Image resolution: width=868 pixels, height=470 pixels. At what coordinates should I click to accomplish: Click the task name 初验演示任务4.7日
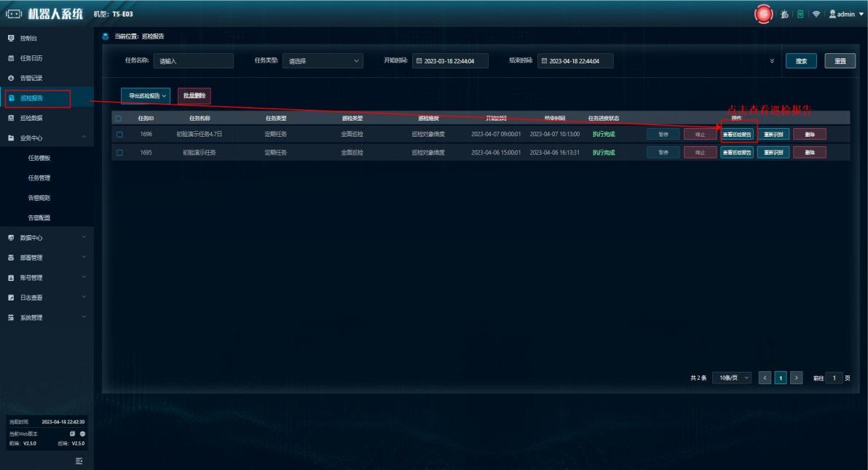(200, 135)
